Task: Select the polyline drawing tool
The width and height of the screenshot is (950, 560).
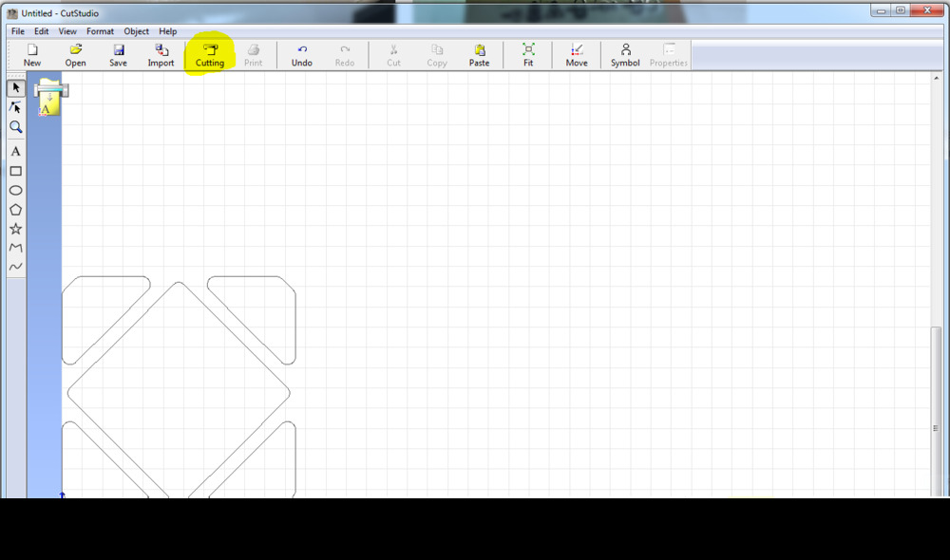Action: pos(16,248)
